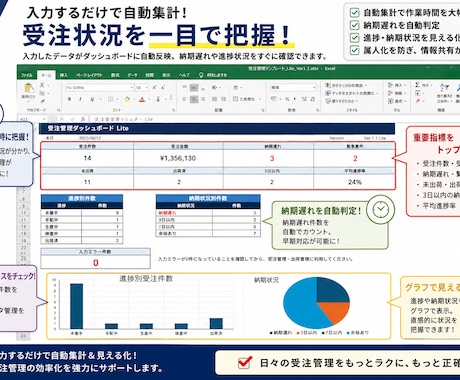Open the Number group dialog launcher
The width and height of the screenshot is (460, 380).
click(x=317, y=110)
